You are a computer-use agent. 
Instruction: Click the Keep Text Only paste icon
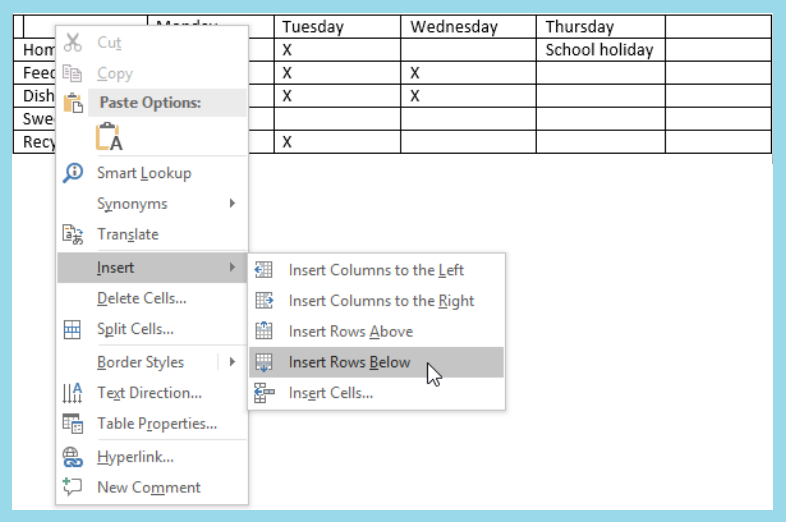[x=108, y=137]
